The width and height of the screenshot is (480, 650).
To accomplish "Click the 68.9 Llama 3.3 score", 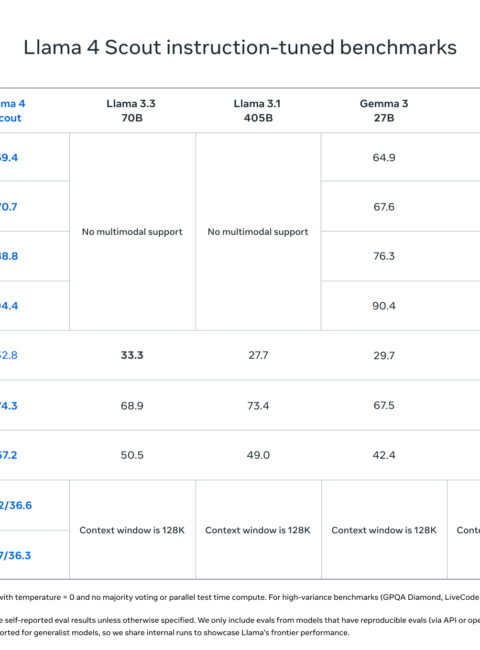I will (x=132, y=405).
